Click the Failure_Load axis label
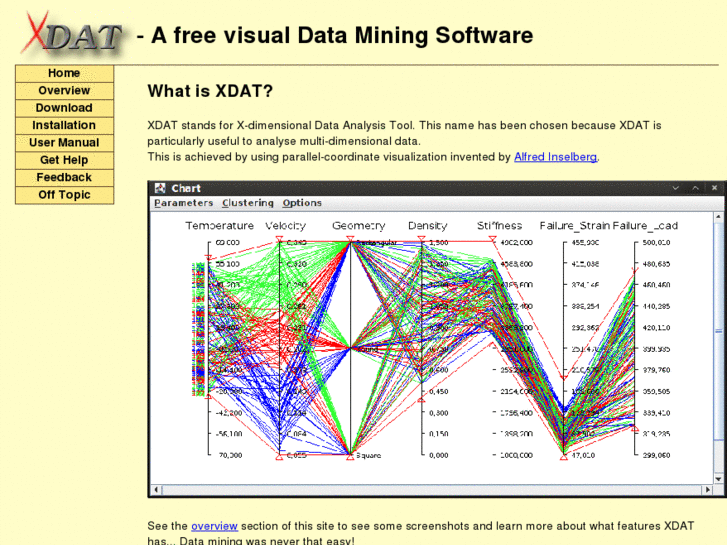The width and height of the screenshot is (727, 545). [x=645, y=226]
